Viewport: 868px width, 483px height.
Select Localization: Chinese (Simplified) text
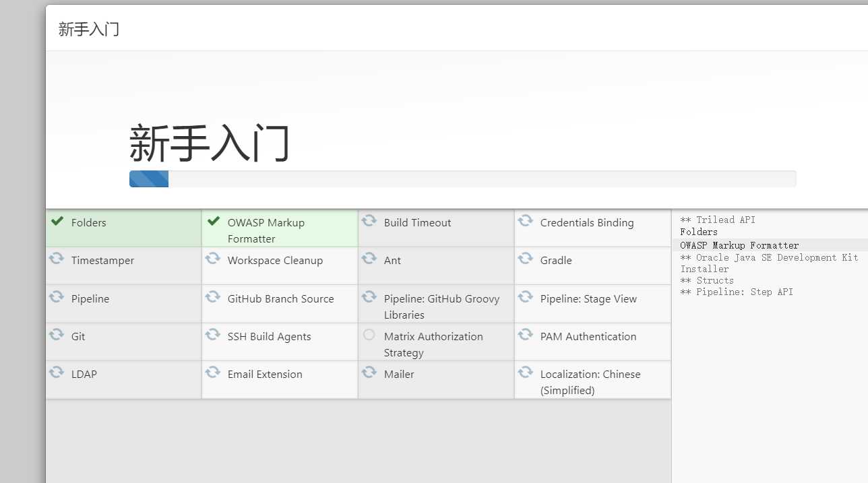(590, 383)
